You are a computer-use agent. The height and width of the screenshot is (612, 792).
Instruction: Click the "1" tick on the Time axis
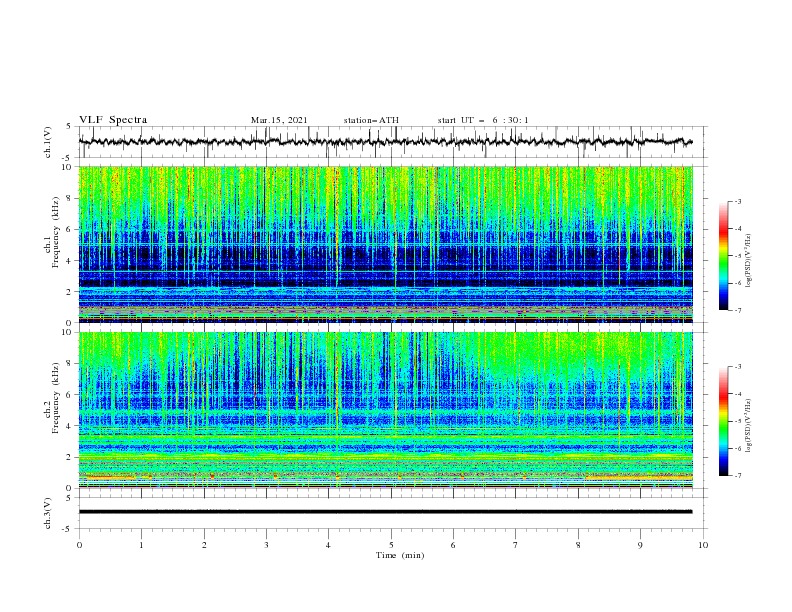point(141,545)
